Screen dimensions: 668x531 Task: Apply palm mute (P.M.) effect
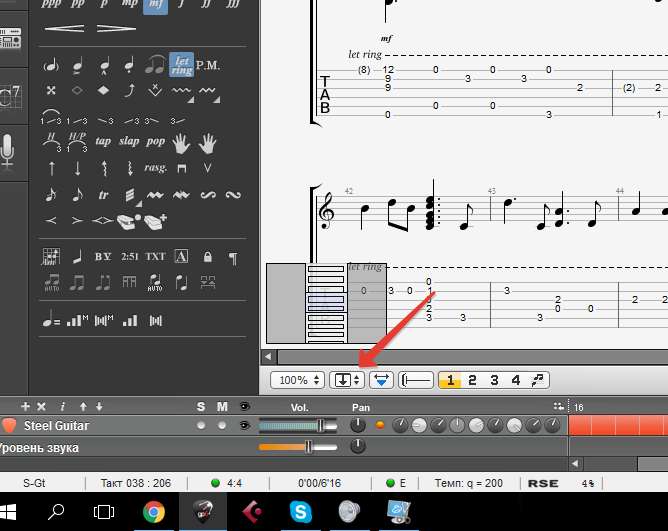pos(208,65)
